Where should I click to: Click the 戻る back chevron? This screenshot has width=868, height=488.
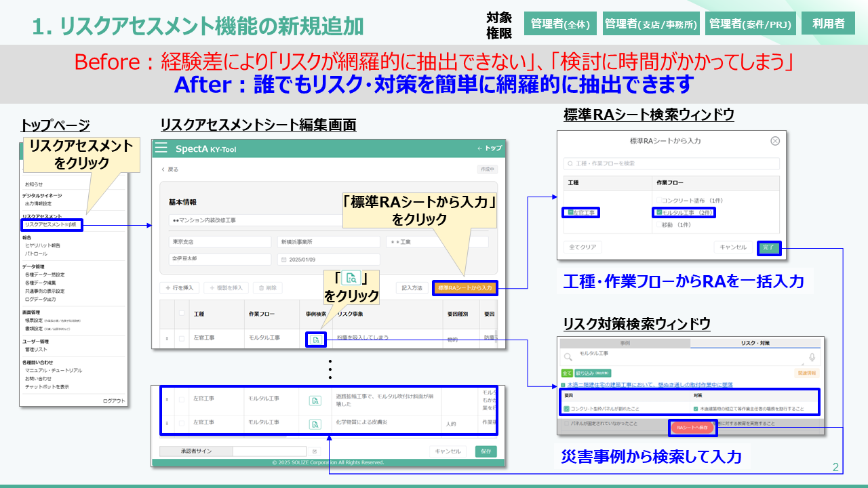coord(163,169)
